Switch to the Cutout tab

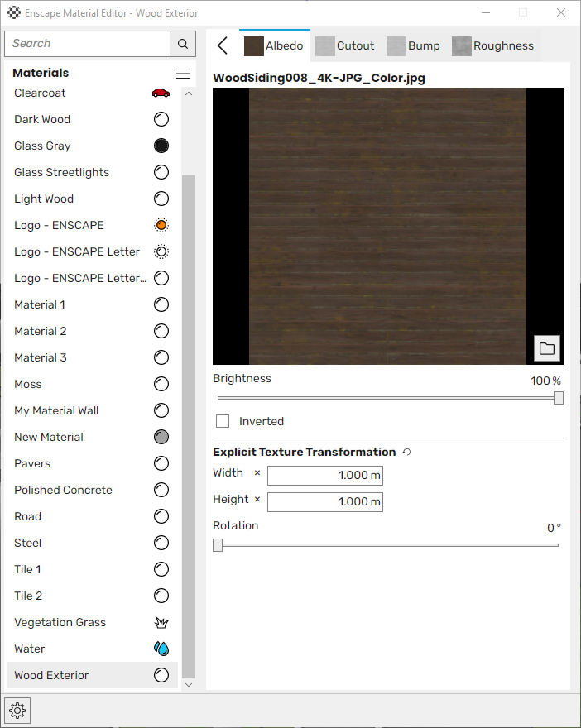[x=345, y=45]
